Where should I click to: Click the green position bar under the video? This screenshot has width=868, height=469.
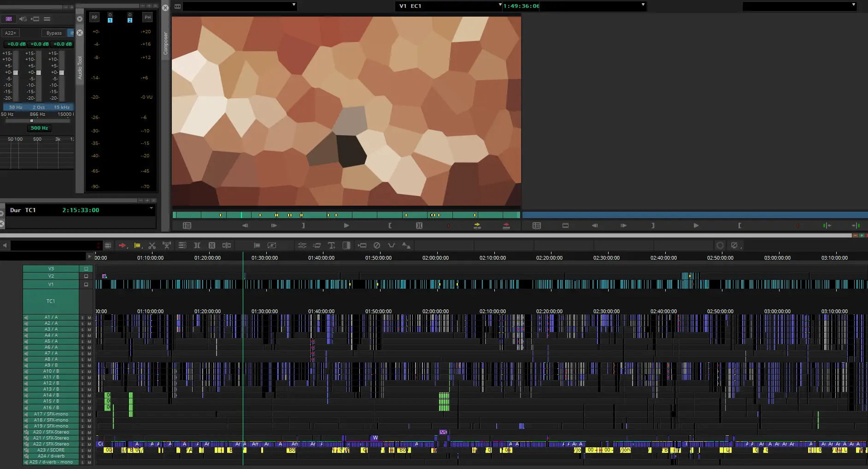tap(346, 215)
